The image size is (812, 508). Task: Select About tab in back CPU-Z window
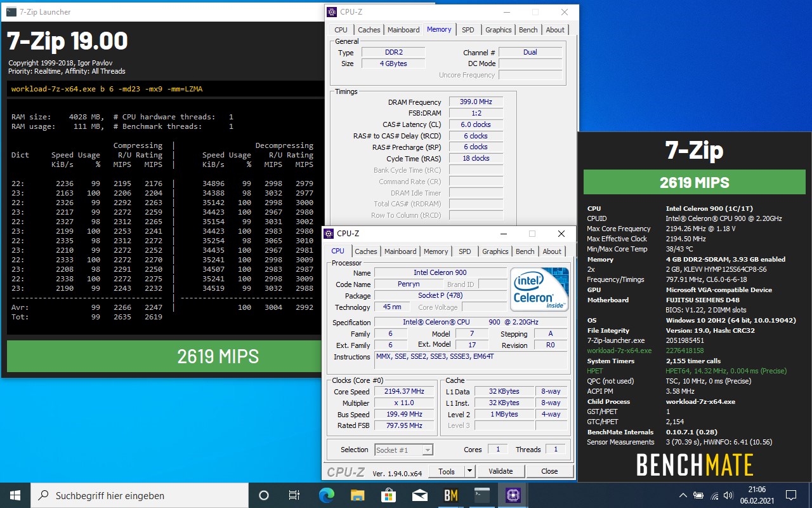coord(555,30)
